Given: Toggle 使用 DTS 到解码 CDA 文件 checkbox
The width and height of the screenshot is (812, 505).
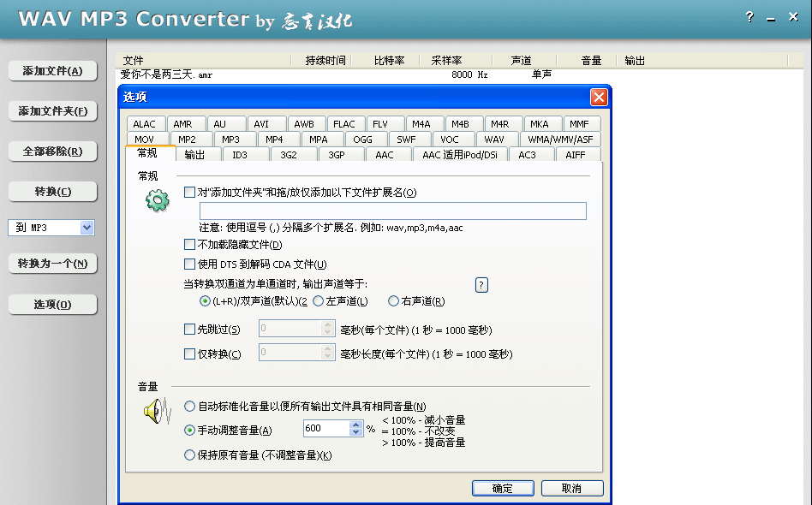Looking at the screenshot, I should point(190,264).
